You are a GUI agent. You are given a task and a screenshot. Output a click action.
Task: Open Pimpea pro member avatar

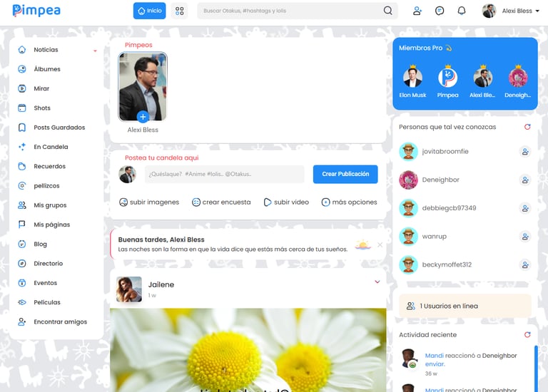click(447, 77)
